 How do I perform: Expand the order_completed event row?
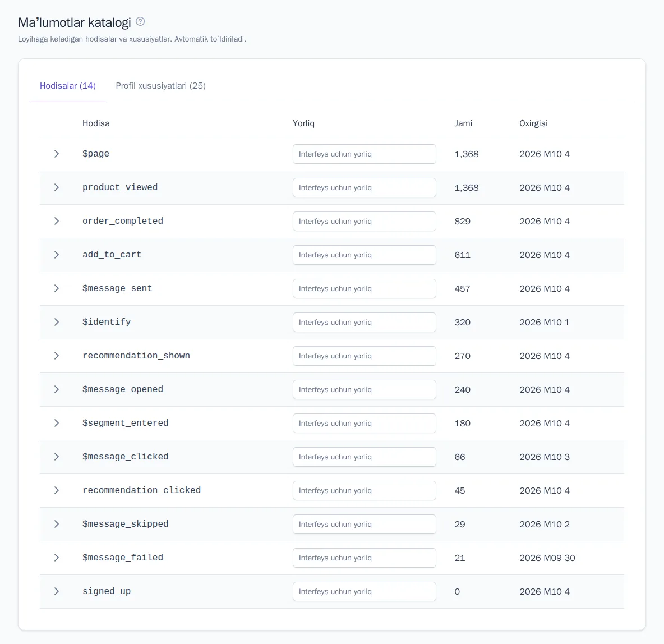tap(56, 221)
